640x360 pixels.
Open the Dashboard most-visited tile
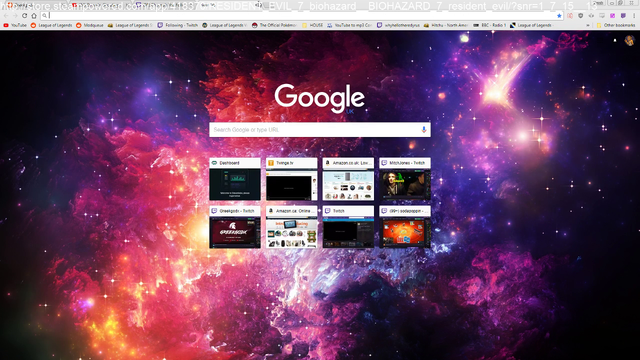click(235, 179)
